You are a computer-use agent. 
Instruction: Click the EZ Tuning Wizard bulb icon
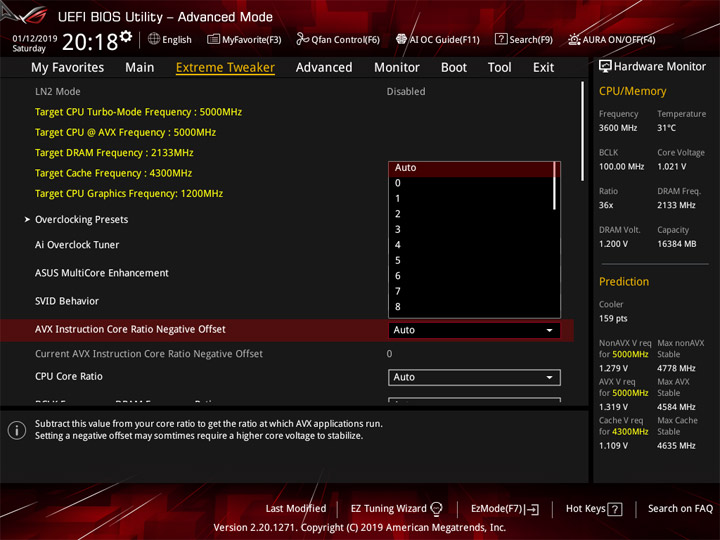click(x=436, y=509)
